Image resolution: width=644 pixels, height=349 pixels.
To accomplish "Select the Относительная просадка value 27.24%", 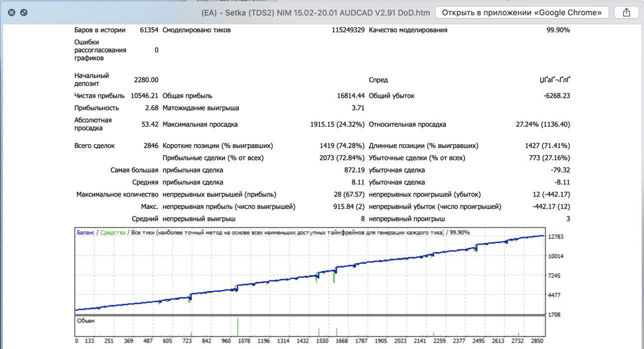I will (543, 125).
